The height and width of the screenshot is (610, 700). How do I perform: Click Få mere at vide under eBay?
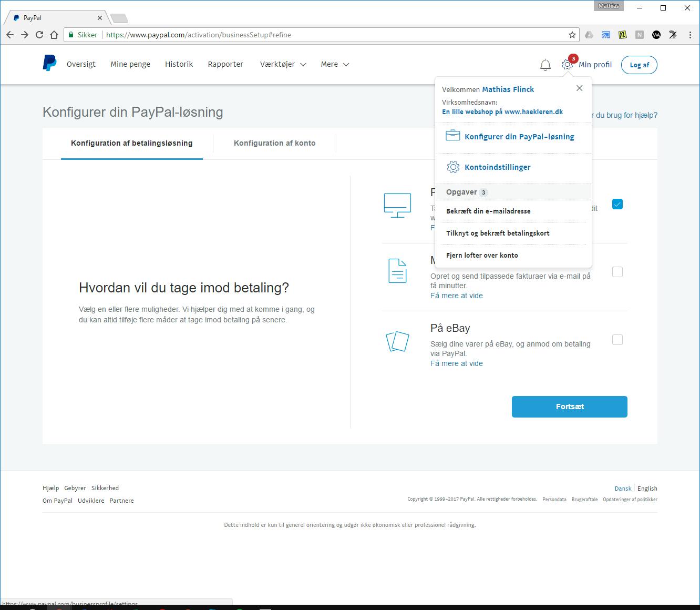click(456, 363)
